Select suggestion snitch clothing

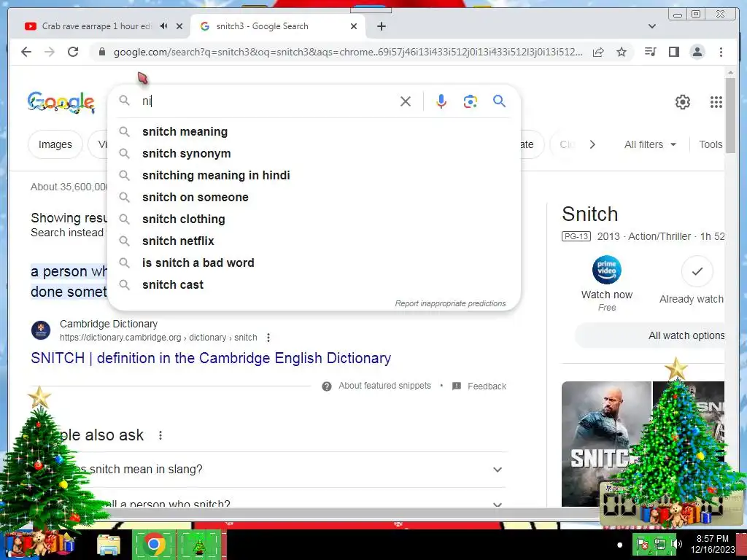click(x=314, y=219)
